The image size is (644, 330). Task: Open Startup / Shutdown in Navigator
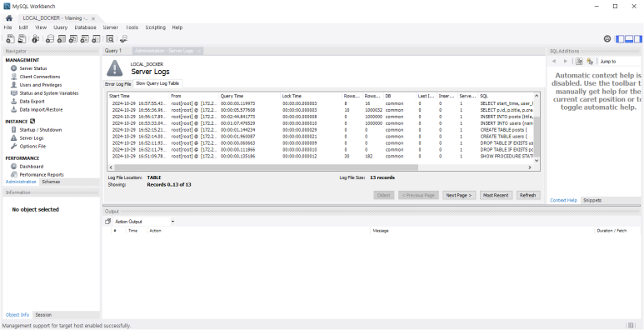[41, 130]
